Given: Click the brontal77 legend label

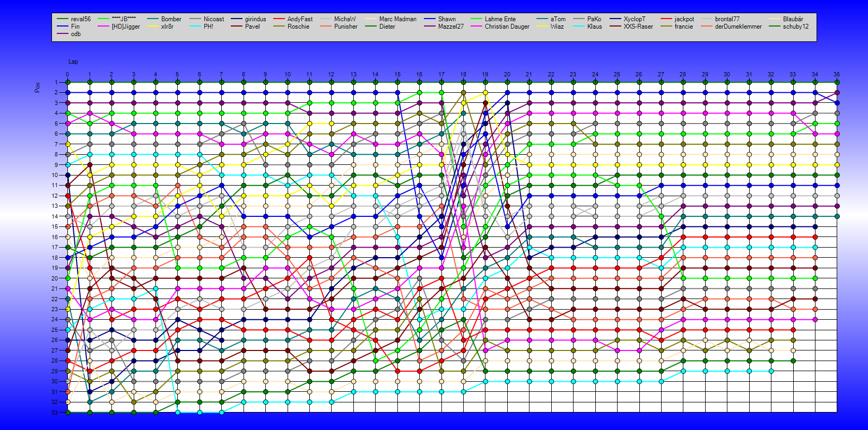Looking at the screenshot, I should click(x=721, y=19).
